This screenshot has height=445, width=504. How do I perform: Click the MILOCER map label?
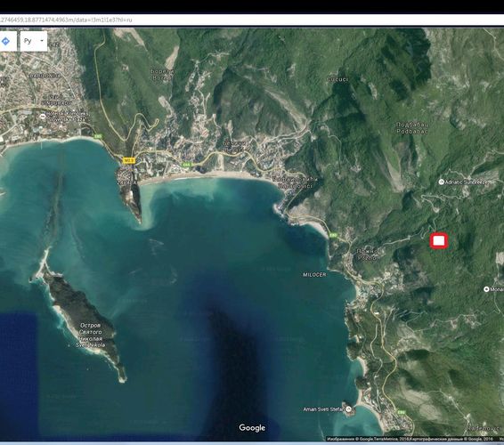click(x=314, y=275)
